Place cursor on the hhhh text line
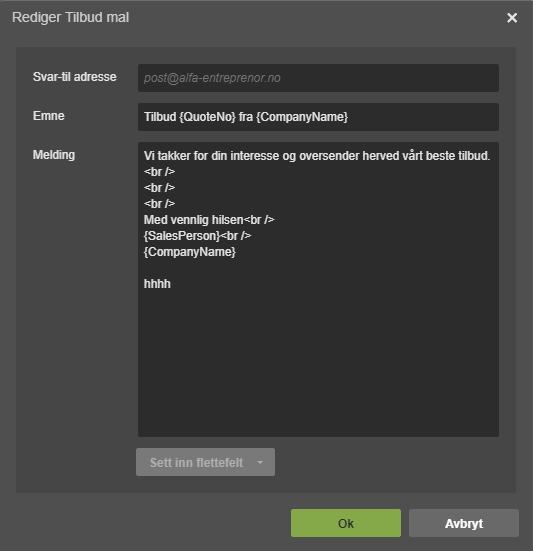The height and width of the screenshot is (551, 533). [157, 284]
